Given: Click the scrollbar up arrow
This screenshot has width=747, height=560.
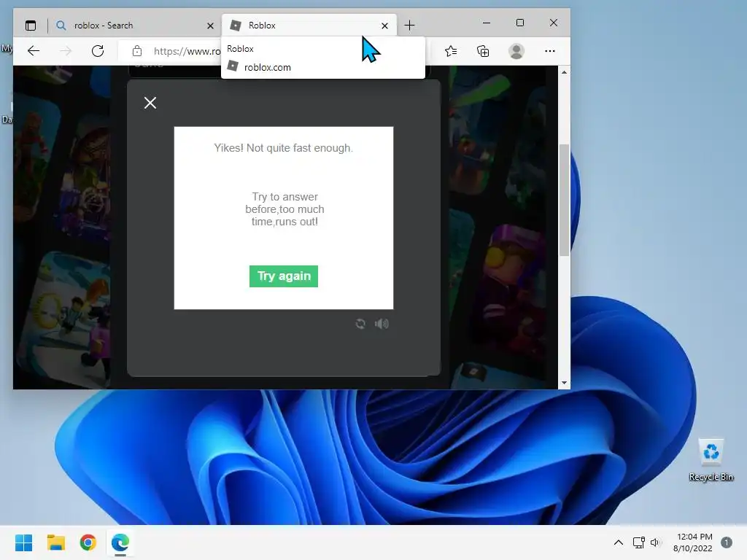Looking at the screenshot, I should pyautogui.click(x=564, y=72).
